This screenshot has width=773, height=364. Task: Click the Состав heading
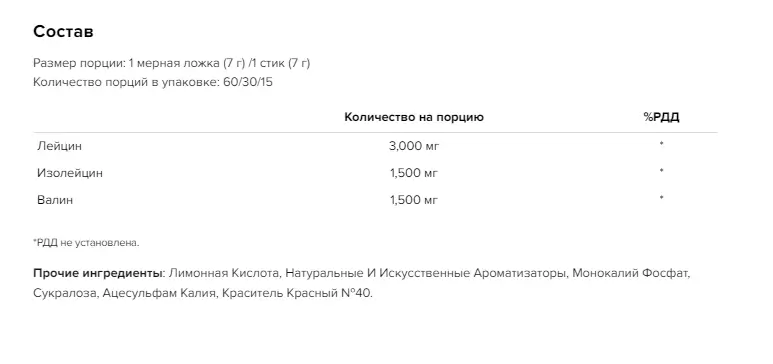[x=63, y=32]
